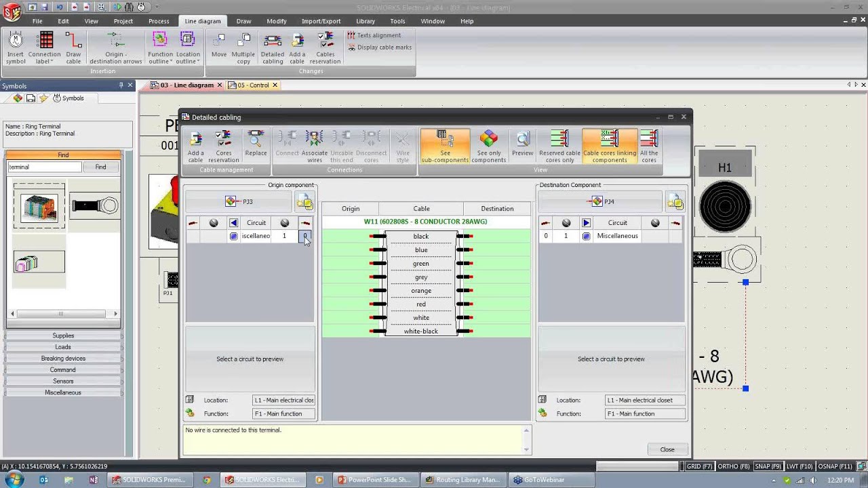Expand the Supplies category
Image resolution: width=868 pixels, height=488 pixels.
coord(63,335)
